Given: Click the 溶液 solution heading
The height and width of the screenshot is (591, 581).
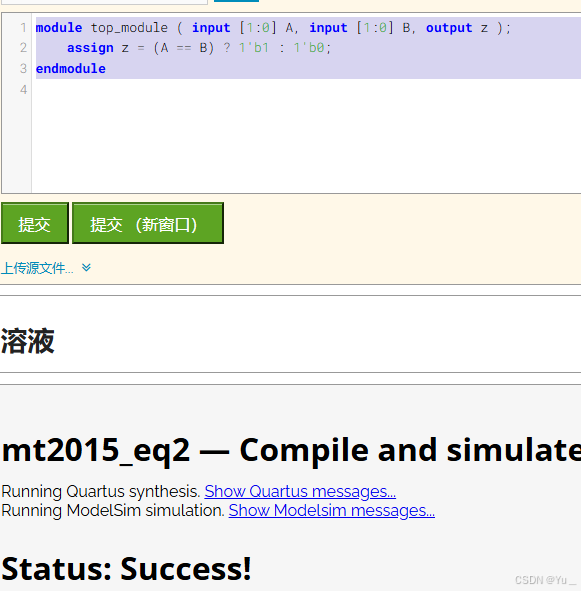Looking at the screenshot, I should (x=28, y=341).
